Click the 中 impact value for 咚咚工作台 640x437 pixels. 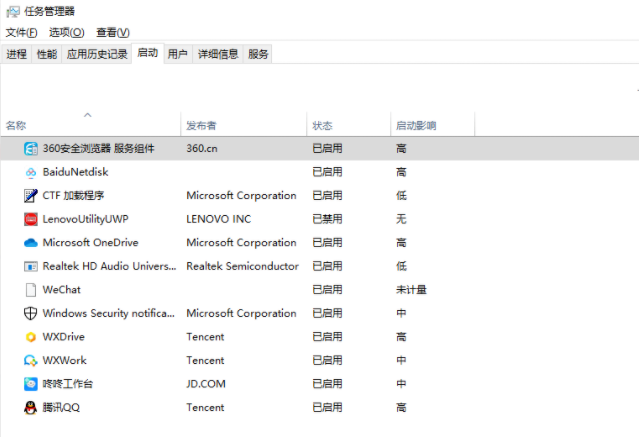point(401,384)
